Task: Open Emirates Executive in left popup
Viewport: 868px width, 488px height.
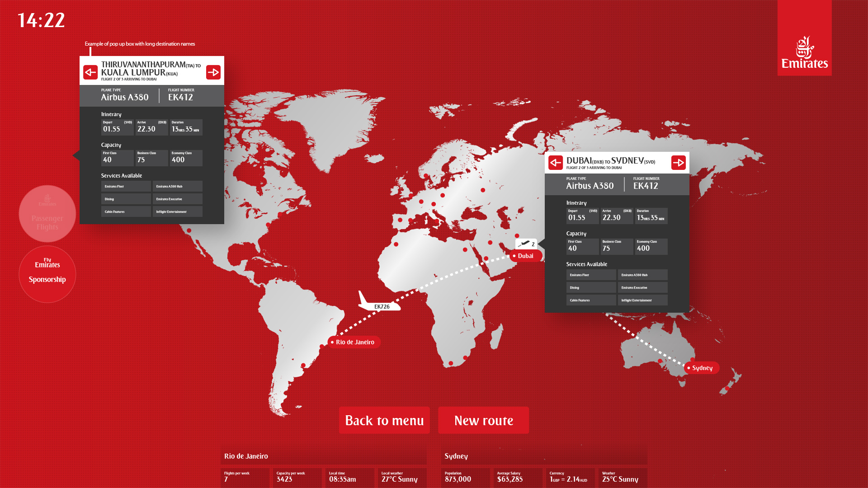Action: coord(177,199)
